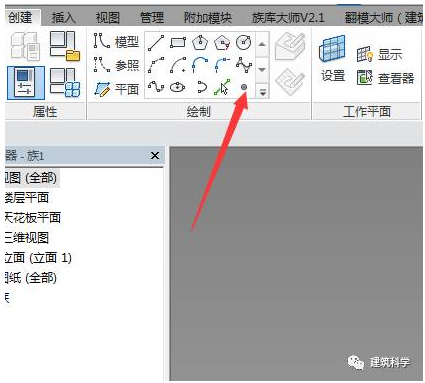Click 设置 to set the work plane
Image resolution: width=425 pixels, height=383 pixels.
click(333, 59)
